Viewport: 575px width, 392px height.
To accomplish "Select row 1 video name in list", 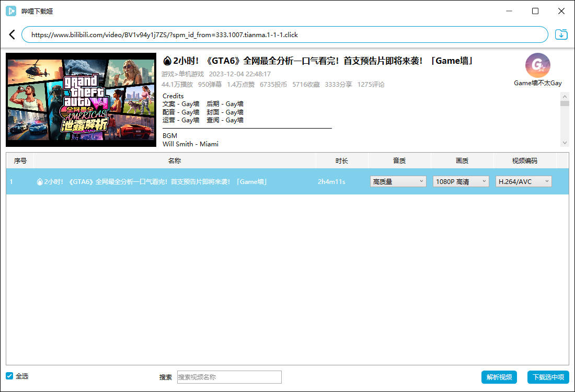I will click(x=152, y=181).
